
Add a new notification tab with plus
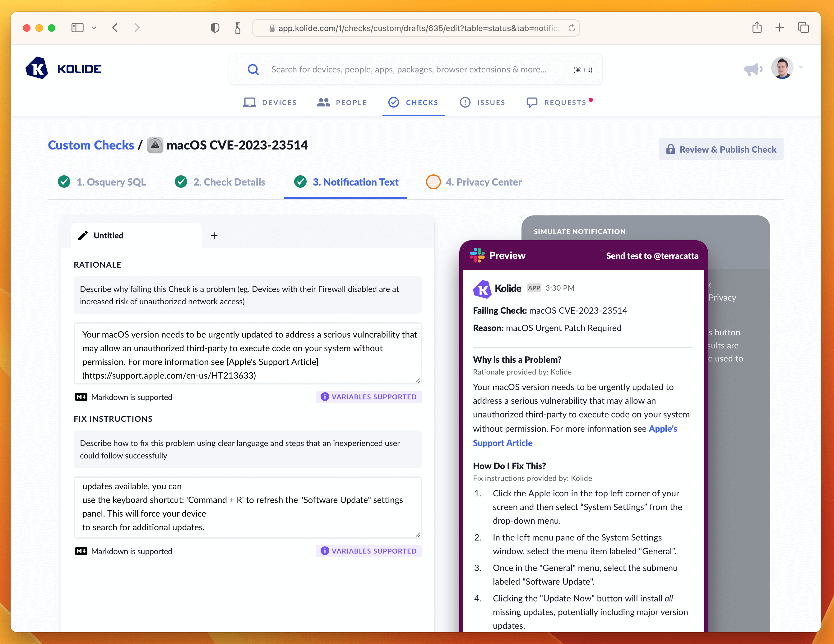[x=214, y=236]
